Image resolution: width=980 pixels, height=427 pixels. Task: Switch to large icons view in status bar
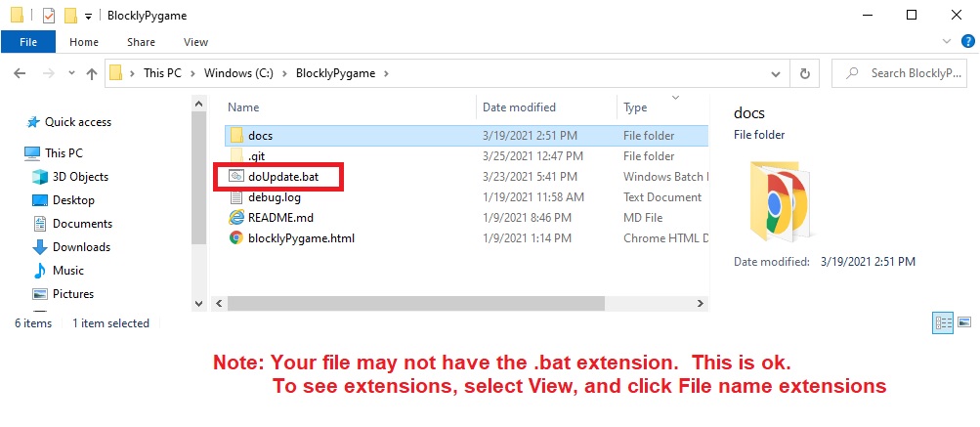pyautogui.click(x=964, y=322)
